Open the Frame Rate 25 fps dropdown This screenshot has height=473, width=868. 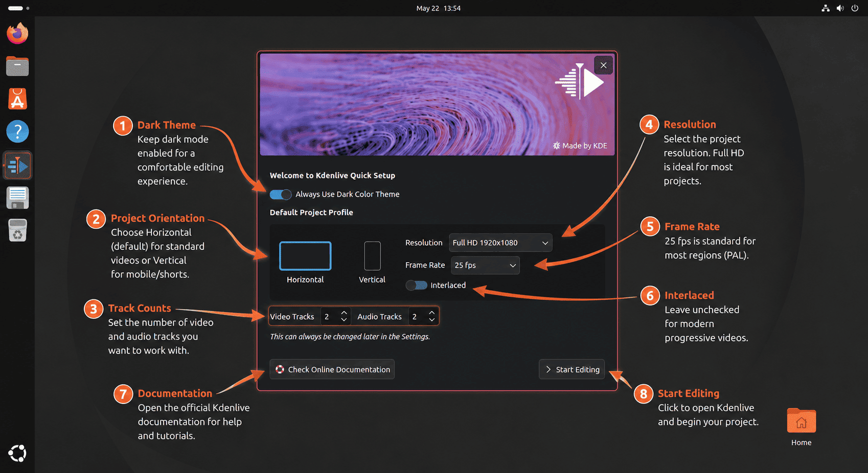485,265
